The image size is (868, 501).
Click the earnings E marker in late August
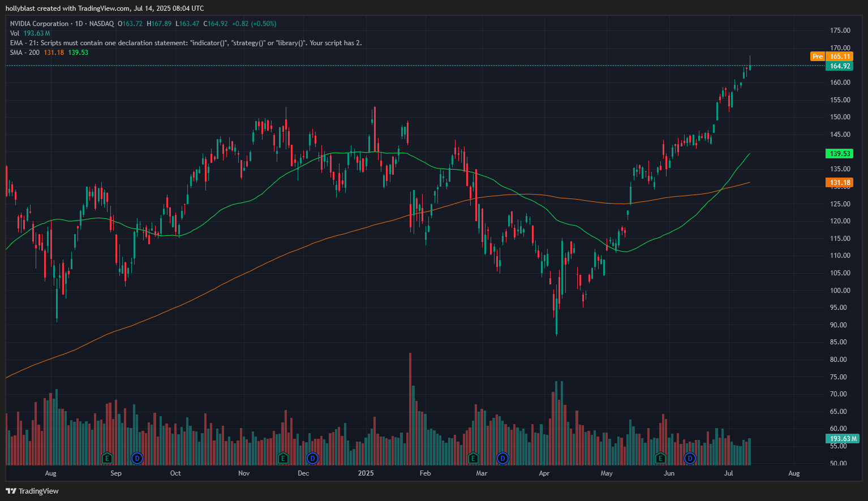click(x=106, y=457)
